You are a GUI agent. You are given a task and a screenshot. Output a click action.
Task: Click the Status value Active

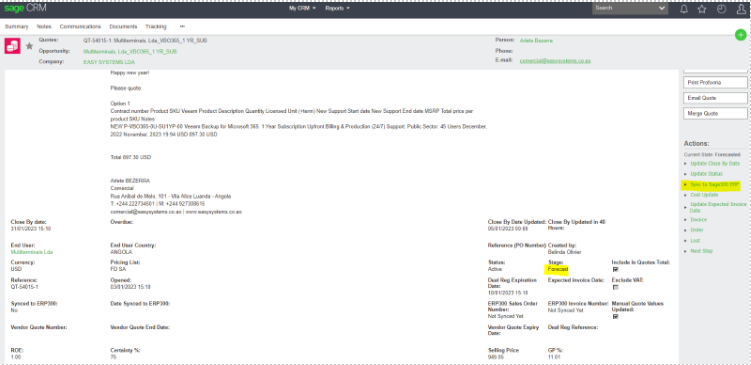coord(495,269)
